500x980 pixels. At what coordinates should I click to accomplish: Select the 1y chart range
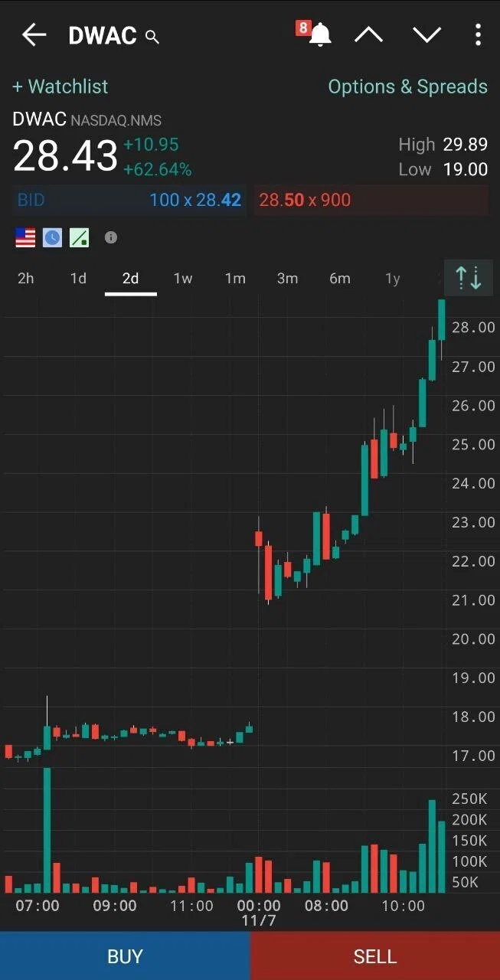coord(392,279)
